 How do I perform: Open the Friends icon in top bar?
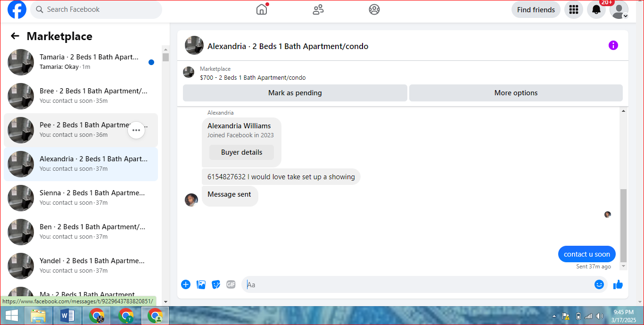(318, 9)
